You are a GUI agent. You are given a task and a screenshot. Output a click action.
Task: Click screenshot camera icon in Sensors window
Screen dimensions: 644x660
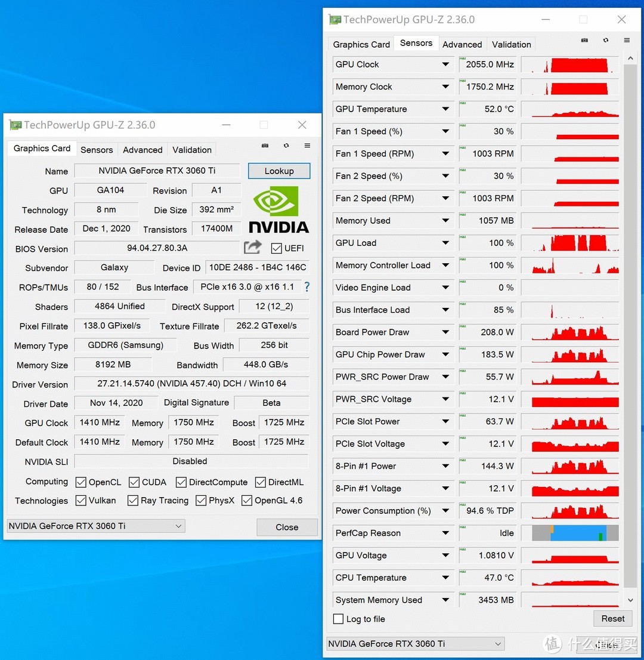(585, 40)
